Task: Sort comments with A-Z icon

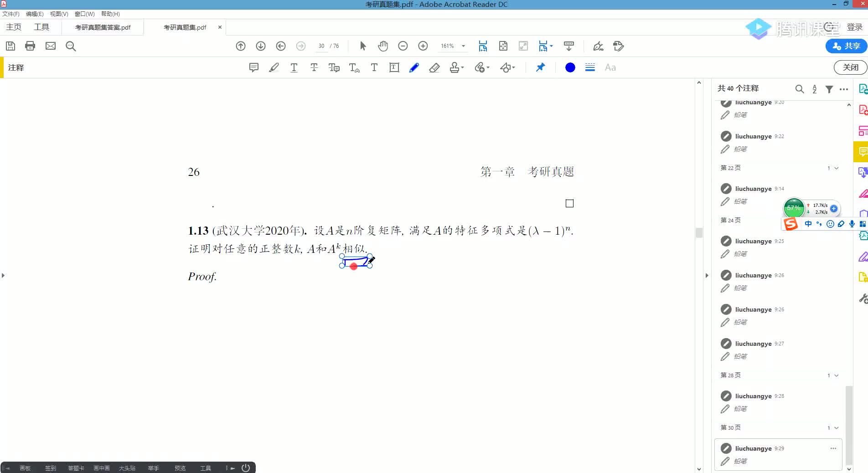Action: tap(815, 89)
